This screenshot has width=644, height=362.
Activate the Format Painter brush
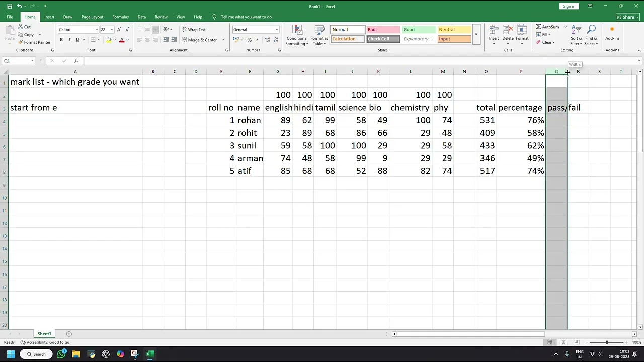click(34, 42)
